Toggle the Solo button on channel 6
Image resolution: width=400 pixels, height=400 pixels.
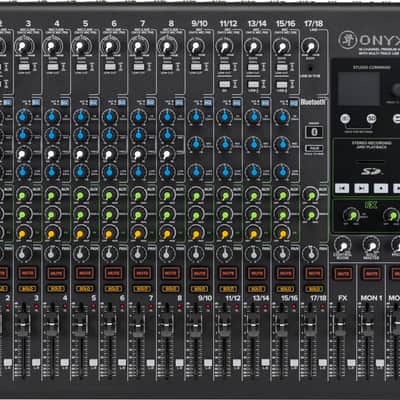[x=113, y=289]
